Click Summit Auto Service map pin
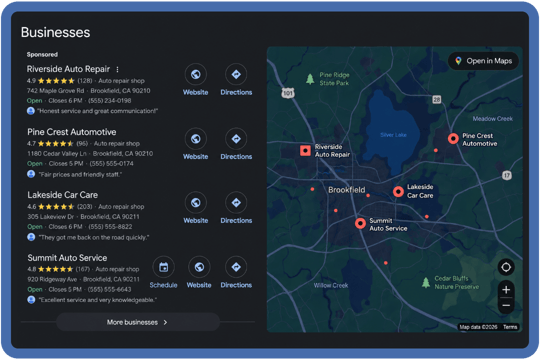540x360 pixels. [x=360, y=223]
